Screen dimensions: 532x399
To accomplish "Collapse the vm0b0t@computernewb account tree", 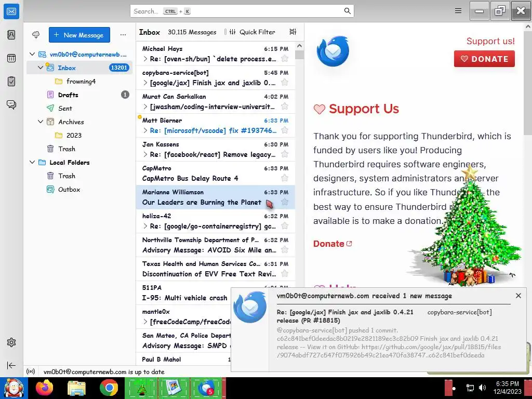I will point(32,54).
